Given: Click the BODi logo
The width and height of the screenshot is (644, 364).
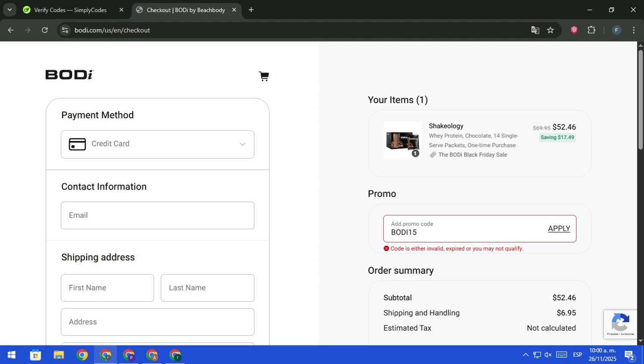Looking at the screenshot, I should click(x=70, y=75).
